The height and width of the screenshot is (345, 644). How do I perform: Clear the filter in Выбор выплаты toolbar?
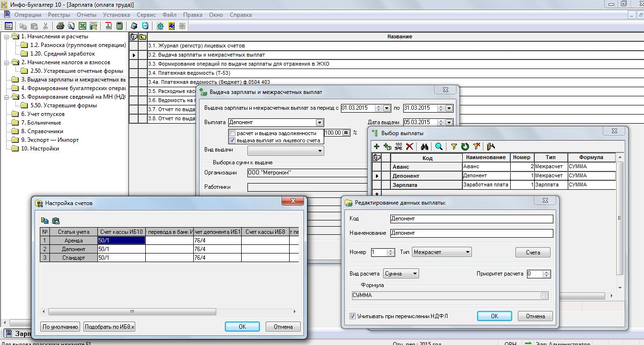[477, 147]
